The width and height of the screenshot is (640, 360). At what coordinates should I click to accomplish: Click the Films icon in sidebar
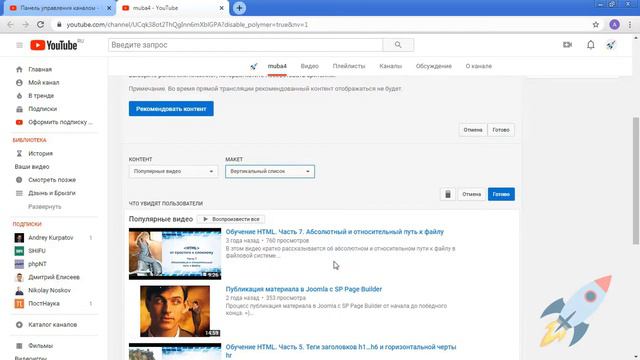point(19,346)
